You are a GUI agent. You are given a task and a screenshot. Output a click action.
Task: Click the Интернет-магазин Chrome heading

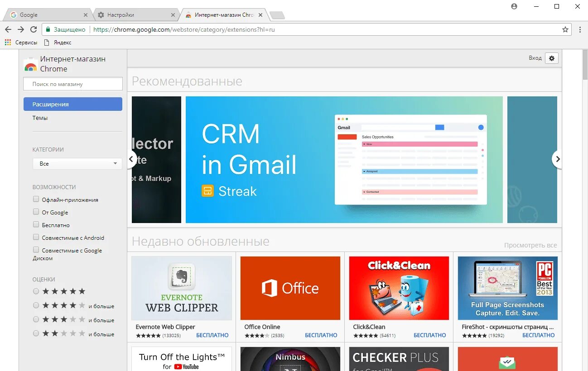[x=72, y=64]
